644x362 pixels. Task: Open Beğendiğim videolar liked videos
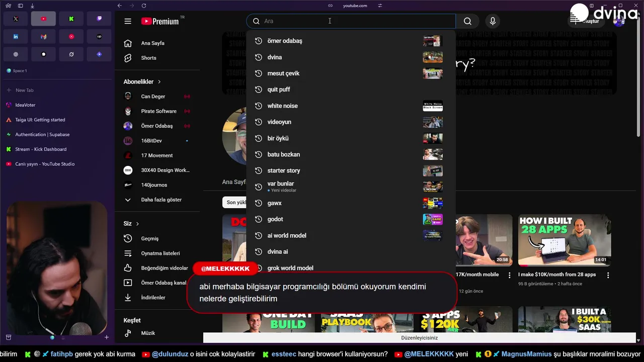(x=157, y=268)
